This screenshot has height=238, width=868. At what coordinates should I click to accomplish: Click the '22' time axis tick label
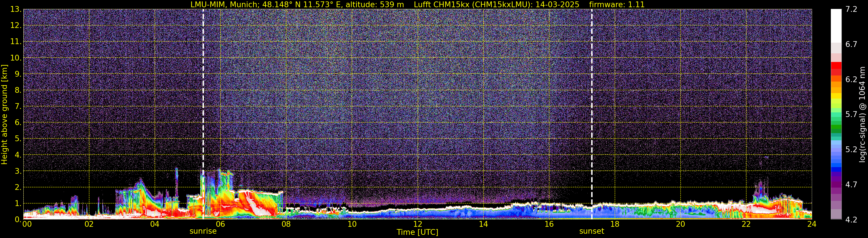[x=746, y=224]
